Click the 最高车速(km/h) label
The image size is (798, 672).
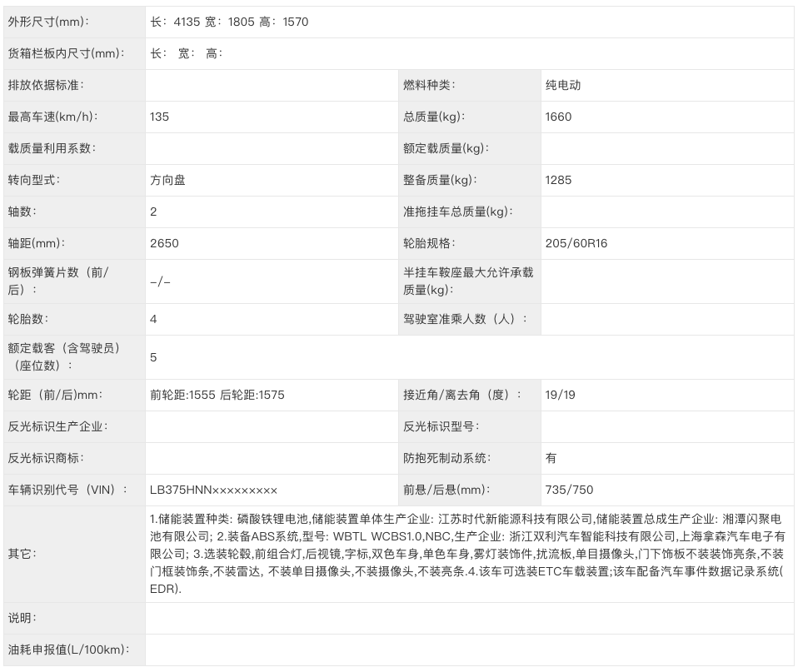53,117
